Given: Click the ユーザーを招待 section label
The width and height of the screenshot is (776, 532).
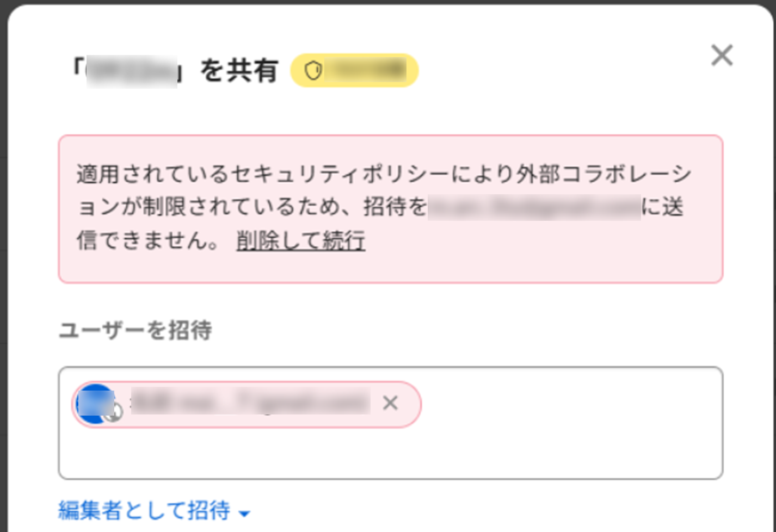Looking at the screenshot, I should pos(135,330).
